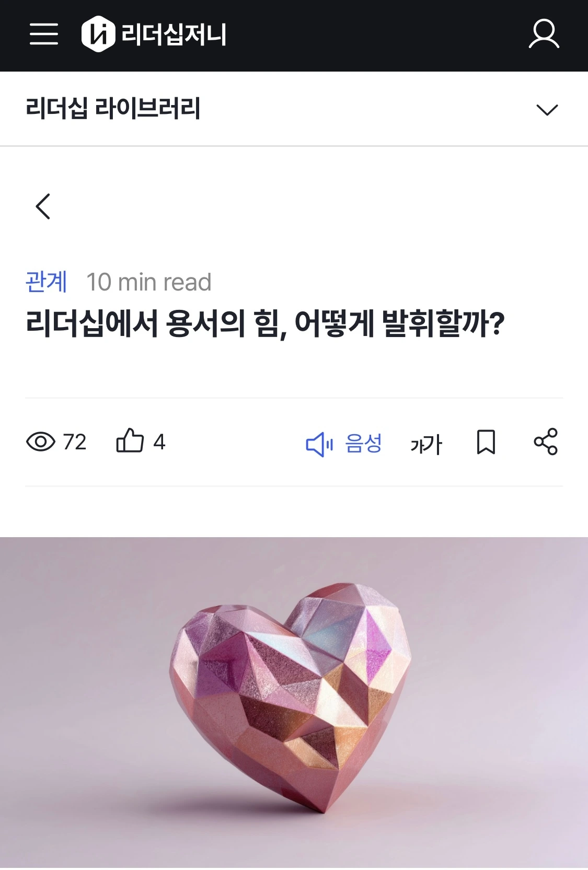Open the 리더십 라이브러리 section title
The height and width of the screenshot is (870, 588).
(113, 109)
